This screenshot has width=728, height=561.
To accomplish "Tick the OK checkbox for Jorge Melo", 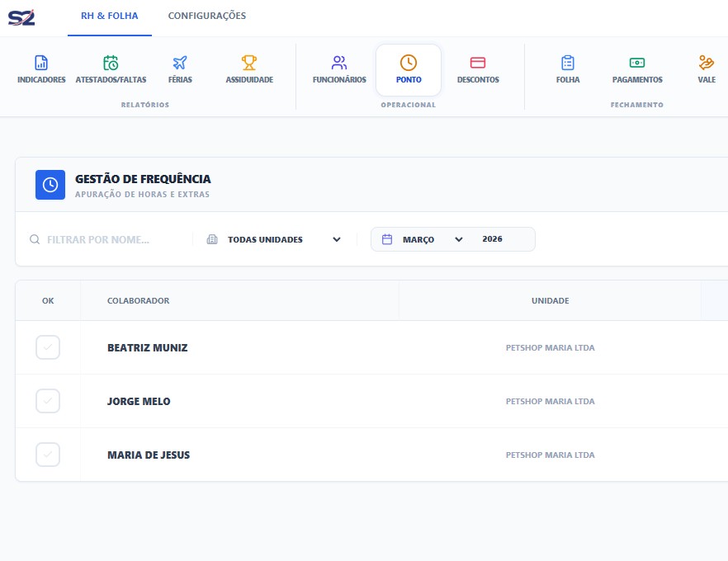I will [48, 402].
